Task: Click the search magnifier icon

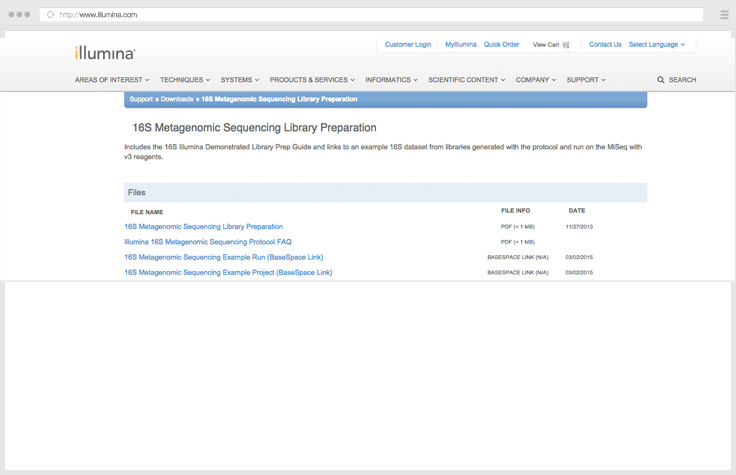Action: point(661,80)
